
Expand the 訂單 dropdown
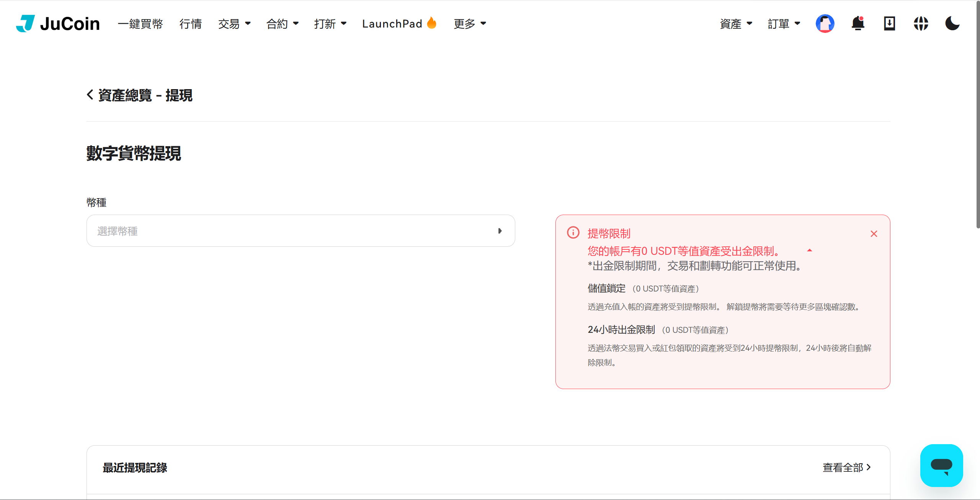point(784,24)
